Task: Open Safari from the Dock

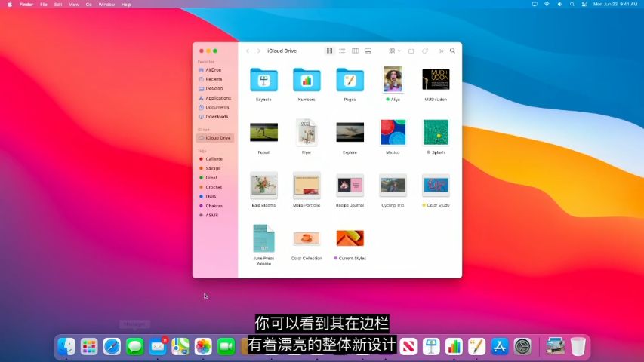Action: click(112, 346)
